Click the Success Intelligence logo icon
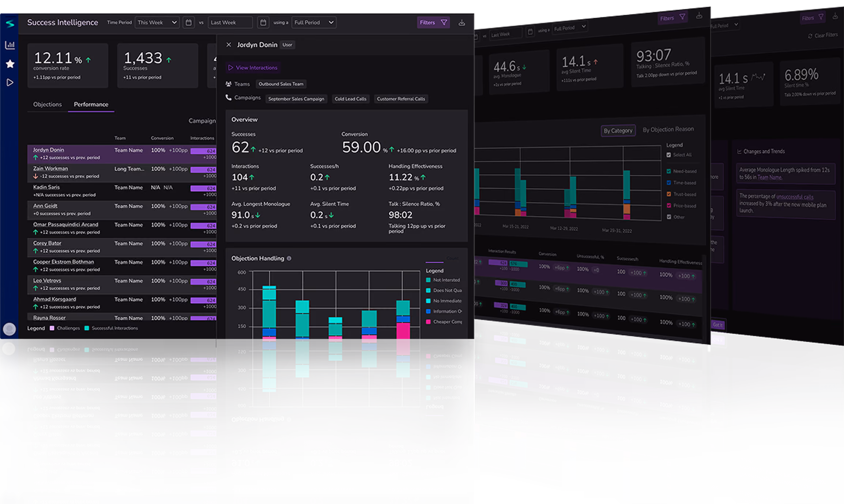844x504 pixels. (10, 23)
